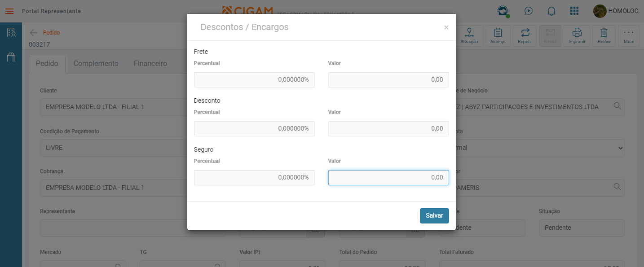
Task: Open the apps grid icon
Action: point(574,11)
